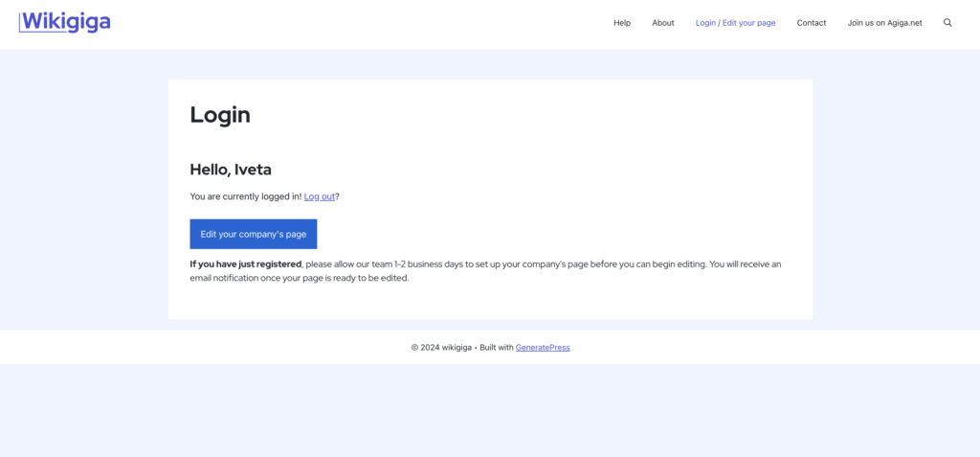Click the Hello, Iveta greeting
Image resolution: width=980 pixels, height=457 pixels.
[x=231, y=170]
